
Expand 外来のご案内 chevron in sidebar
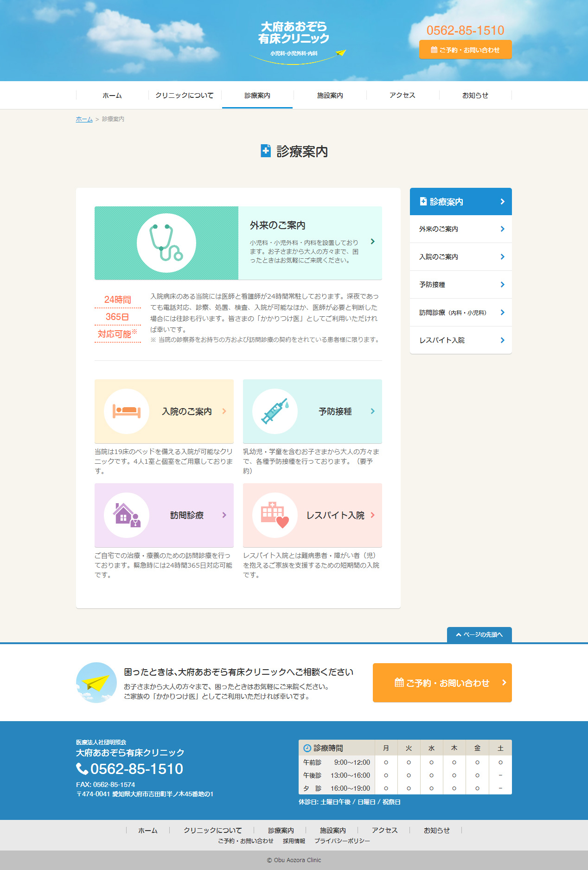click(502, 229)
